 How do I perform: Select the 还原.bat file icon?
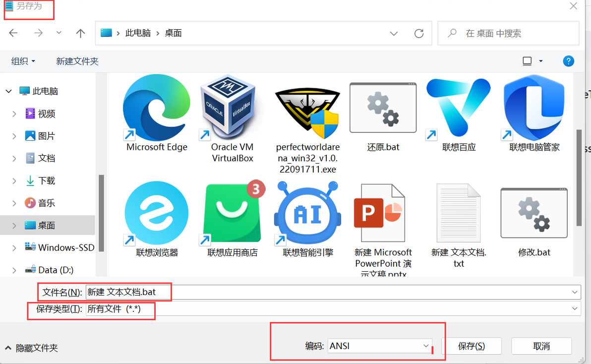(383, 108)
